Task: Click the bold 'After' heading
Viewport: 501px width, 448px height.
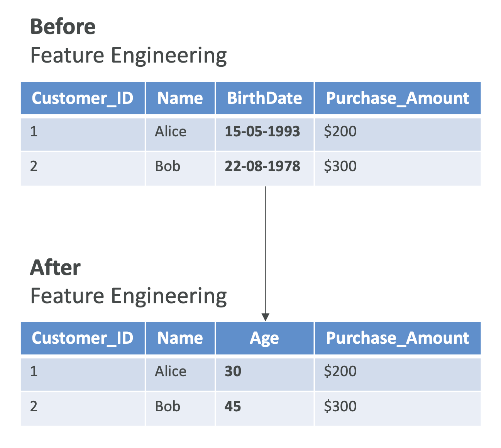Action: 55,268
